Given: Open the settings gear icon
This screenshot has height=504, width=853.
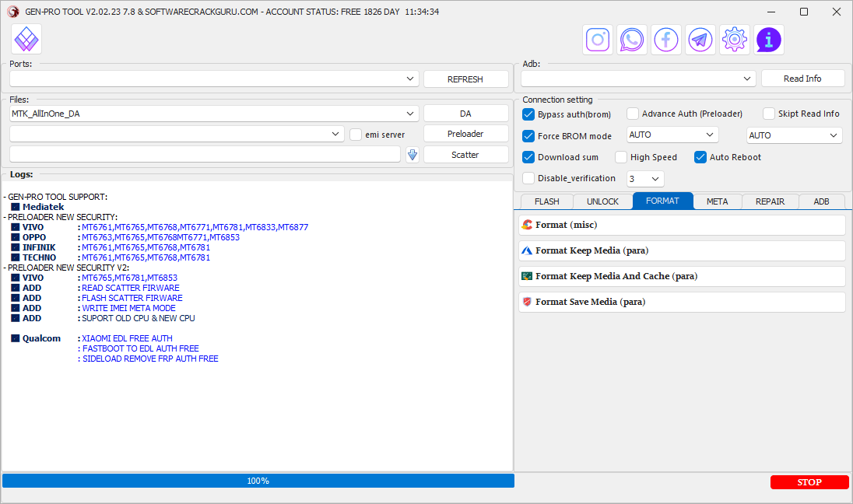Looking at the screenshot, I should click(735, 39).
